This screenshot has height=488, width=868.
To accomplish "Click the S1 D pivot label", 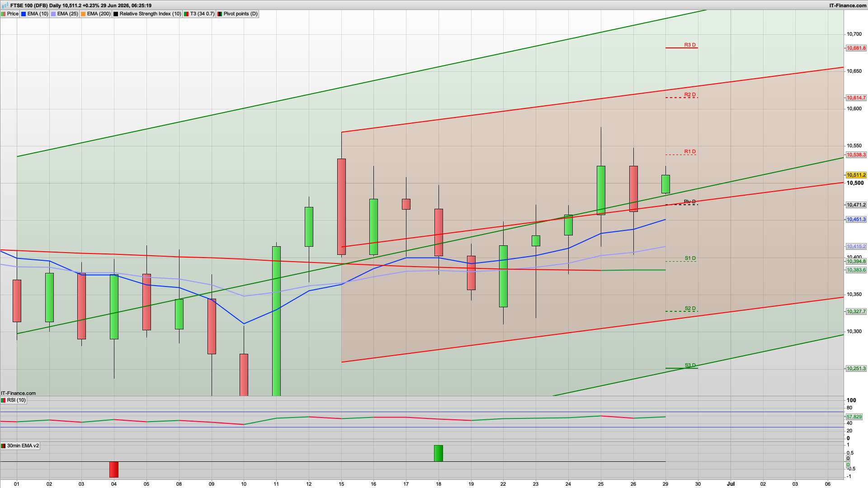I will pos(690,258).
